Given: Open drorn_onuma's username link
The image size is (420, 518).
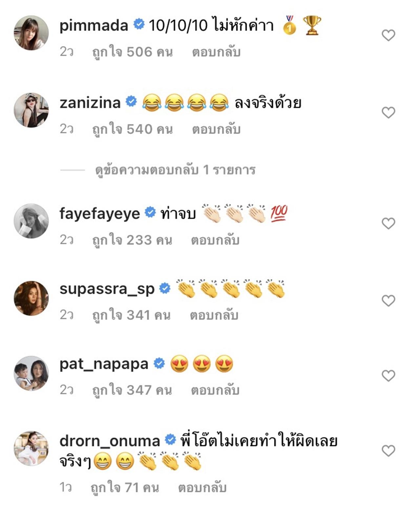Looking at the screenshot, I should pyautogui.click(x=110, y=441).
